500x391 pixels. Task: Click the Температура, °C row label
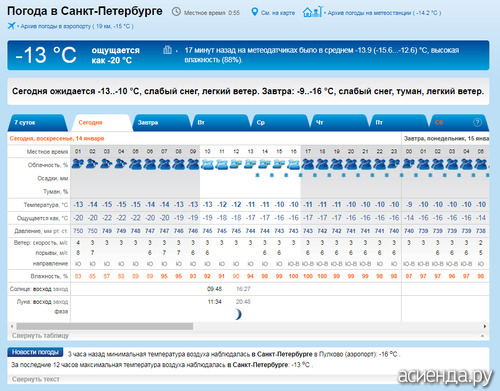[46, 205]
